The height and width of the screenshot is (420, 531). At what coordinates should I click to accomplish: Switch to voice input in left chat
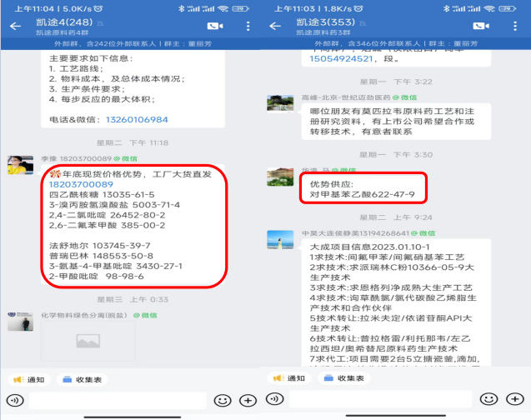(15, 401)
